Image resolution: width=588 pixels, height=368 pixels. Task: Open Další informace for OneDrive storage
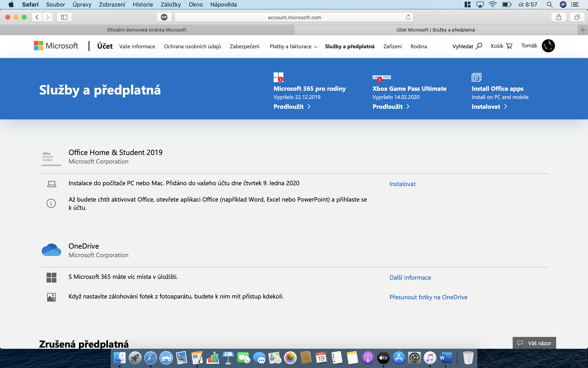[x=410, y=277]
